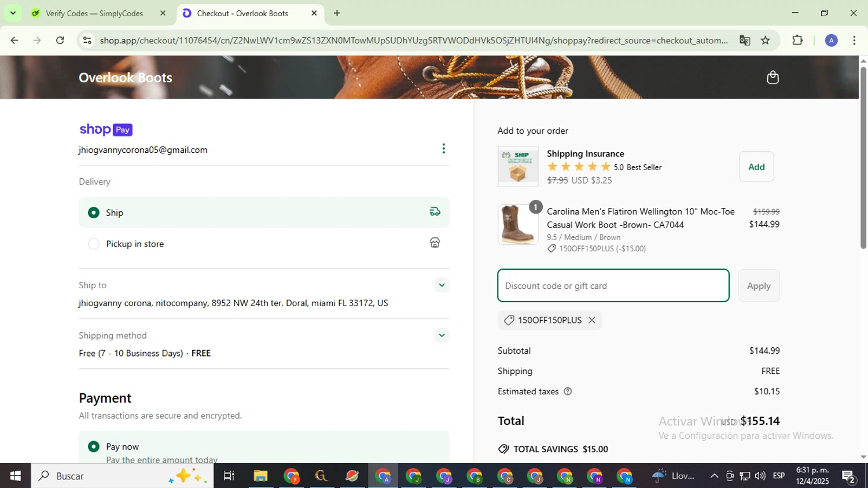This screenshot has height=488, width=868.
Task: Click the Shipping Insurance product thumbnail
Action: point(518,166)
